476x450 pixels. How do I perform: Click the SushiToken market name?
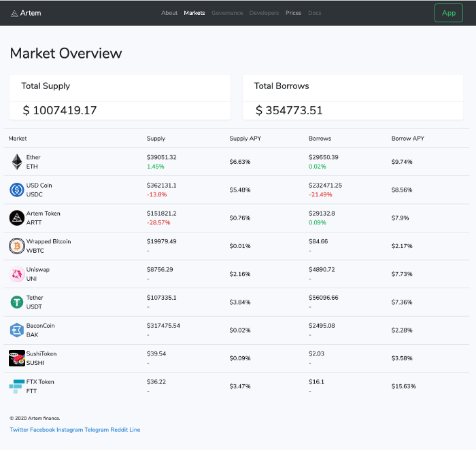click(41, 353)
